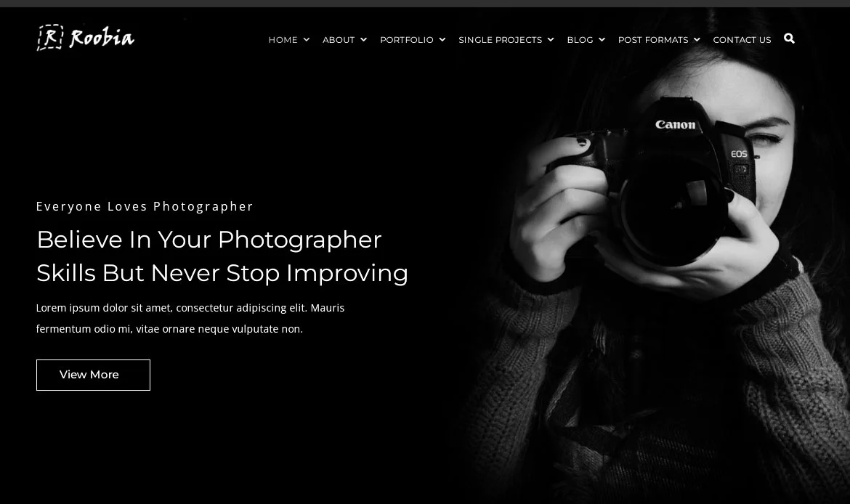The height and width of the screenshot is (504, 850).
Task: Open the Contact Us page link
Action: click(x=742, y=39)
